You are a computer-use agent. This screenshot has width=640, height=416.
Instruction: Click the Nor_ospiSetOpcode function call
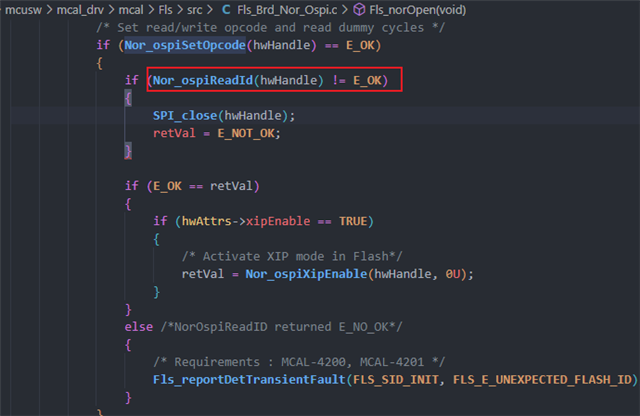[185, 45]
